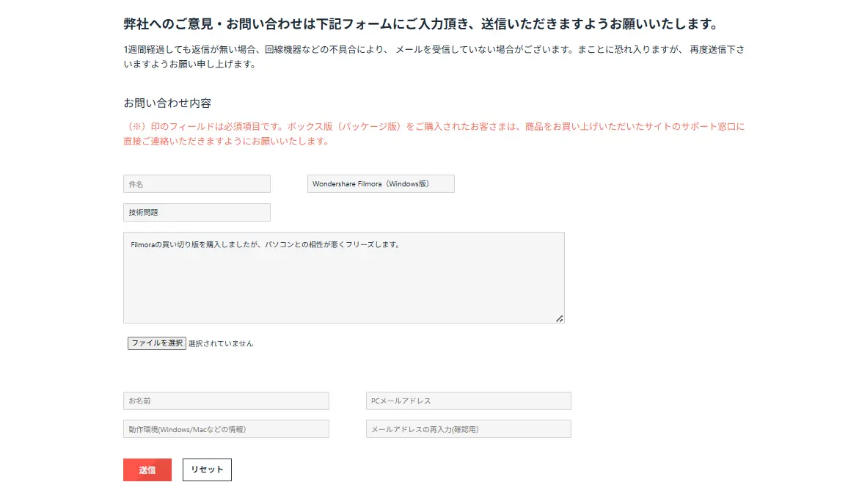Click the Filmora freeze text in the message box

click(x=265, y=244)
